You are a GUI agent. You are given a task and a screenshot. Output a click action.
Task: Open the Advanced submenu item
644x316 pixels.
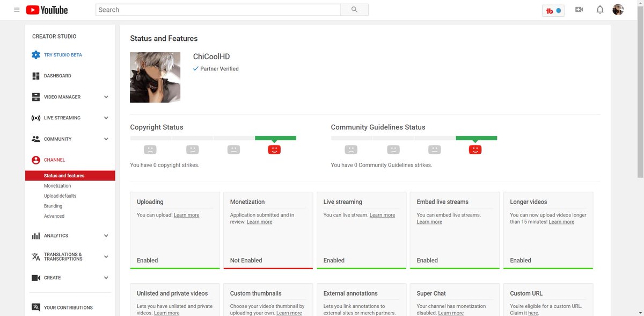coord(54,216)
